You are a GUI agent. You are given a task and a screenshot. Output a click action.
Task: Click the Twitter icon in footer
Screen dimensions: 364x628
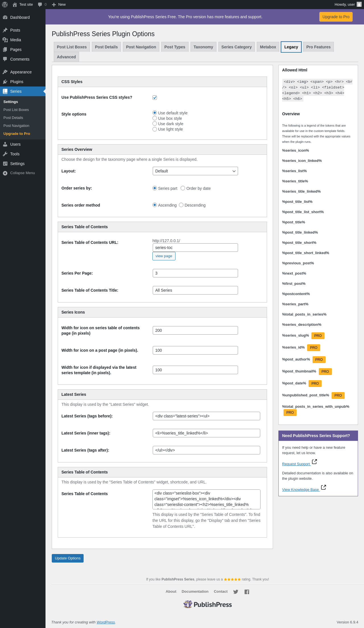click(236, 592)
